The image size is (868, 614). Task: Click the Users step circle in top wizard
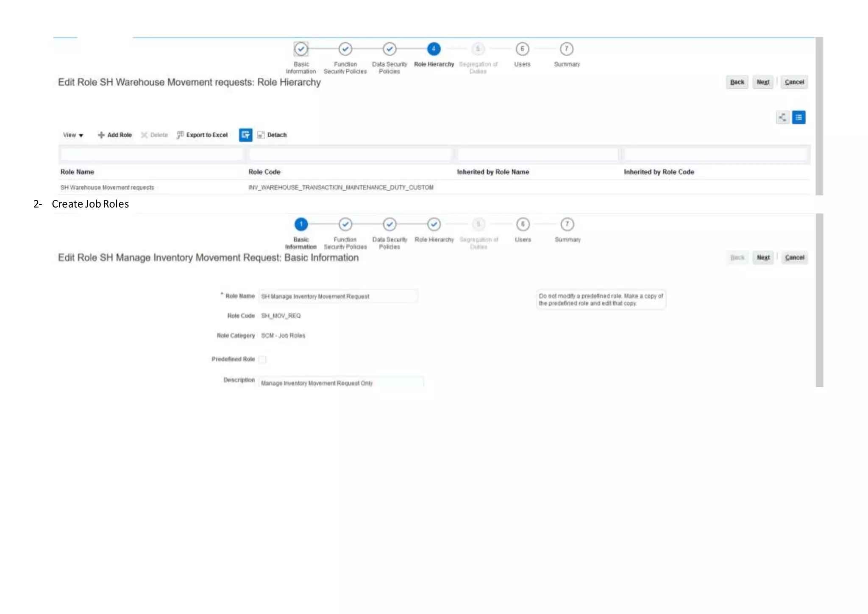522,49
